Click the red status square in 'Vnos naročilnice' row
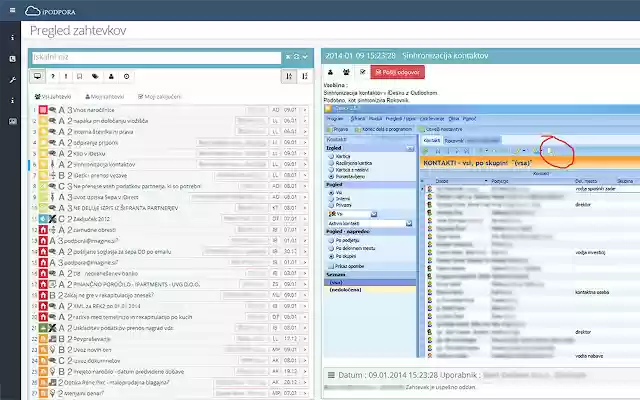Screen dimensions: 640x400 coord(43,110)
